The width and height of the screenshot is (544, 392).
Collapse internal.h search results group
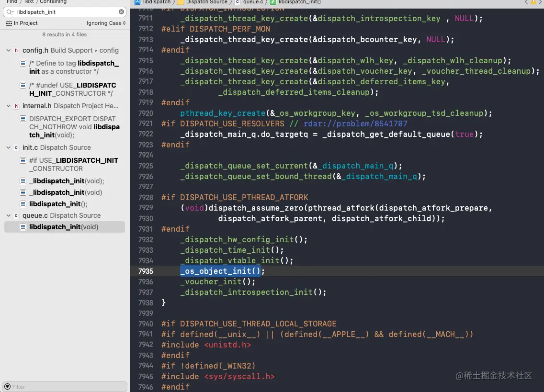8,106
